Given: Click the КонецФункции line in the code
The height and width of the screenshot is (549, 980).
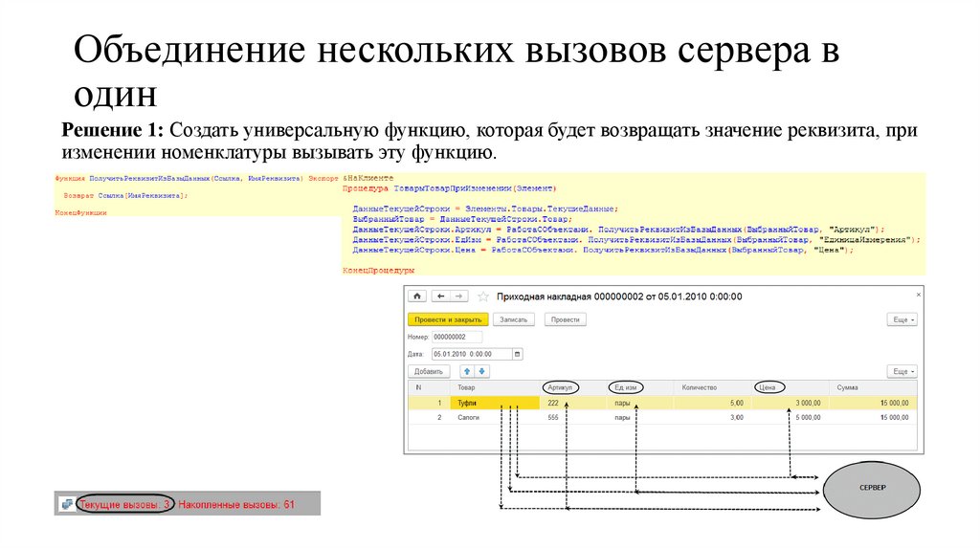Looking at the screenshot, I should tap(80, 213).
